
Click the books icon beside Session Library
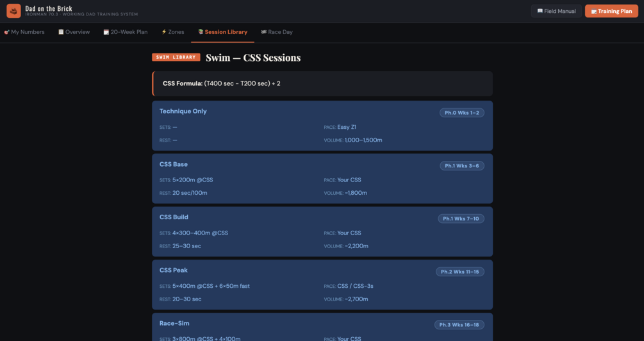click(201, 31)
